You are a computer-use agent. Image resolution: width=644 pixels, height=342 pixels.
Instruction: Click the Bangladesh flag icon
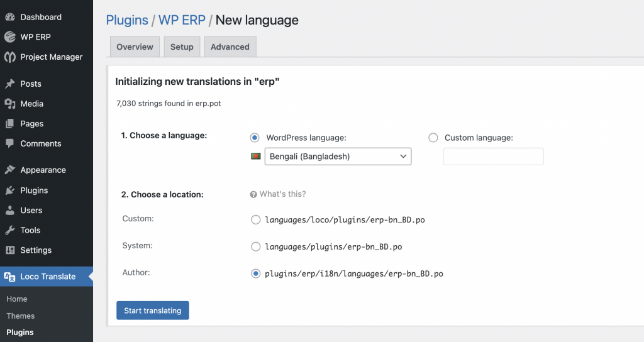coord(256,157)
